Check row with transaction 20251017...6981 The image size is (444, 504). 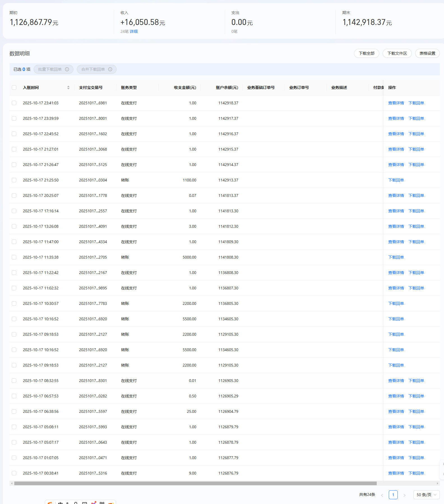click(x=14, y=103)
